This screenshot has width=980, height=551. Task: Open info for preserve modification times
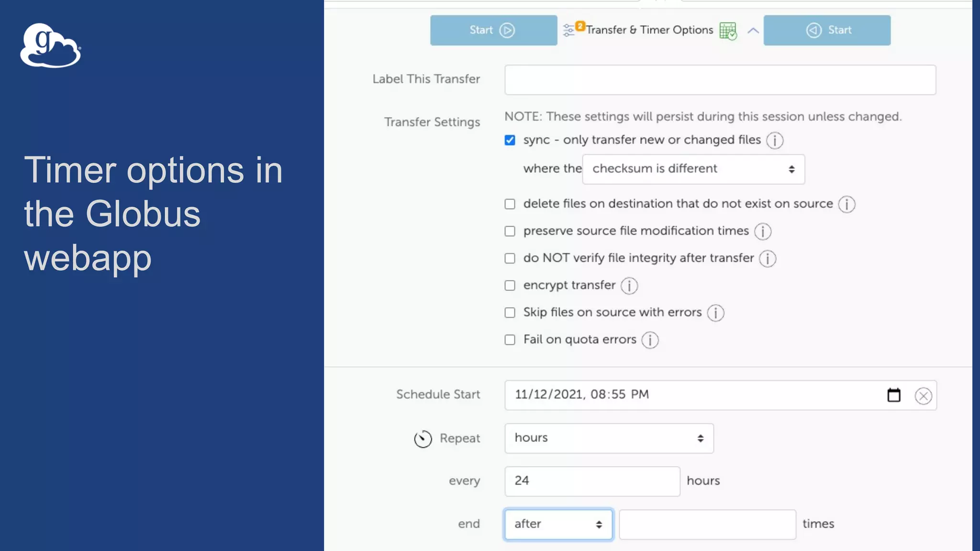[763, 231]
